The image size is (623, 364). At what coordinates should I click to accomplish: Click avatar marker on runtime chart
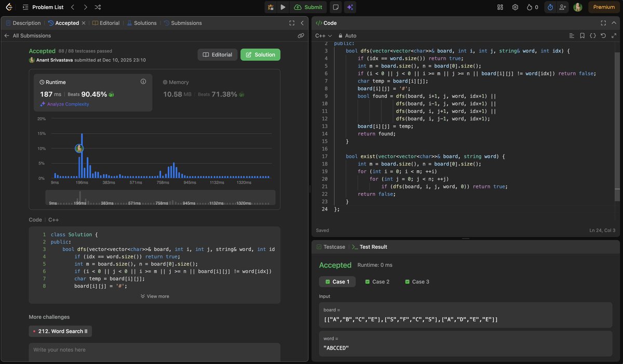(79, 149)
